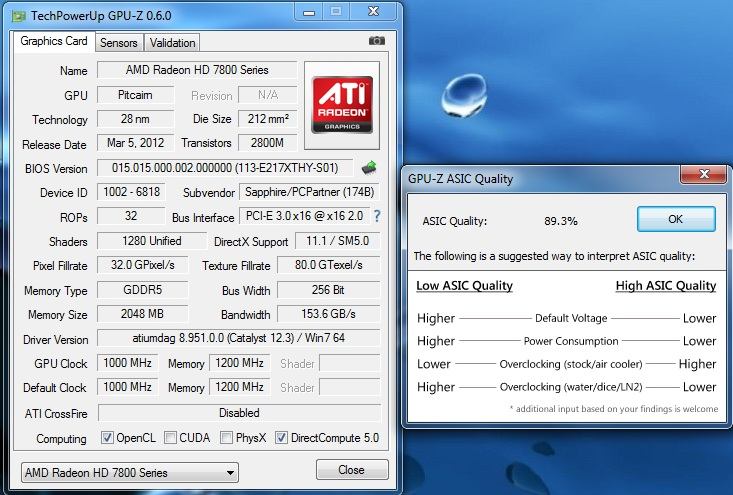The width and height of the screenshot is (733, 495).
Task: Click the empty Shader field in Default Clock row
Action: click(x=350, y=387)
